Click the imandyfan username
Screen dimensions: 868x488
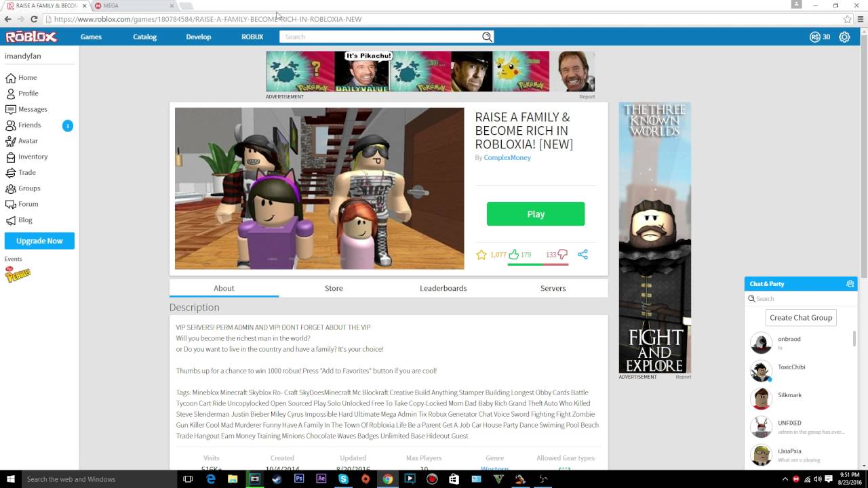click(22, 56)
